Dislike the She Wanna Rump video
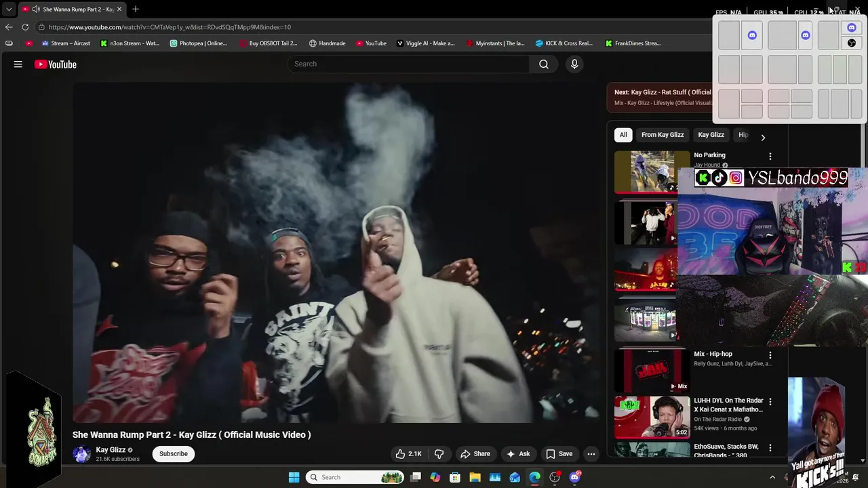 [x=439, y=454]
